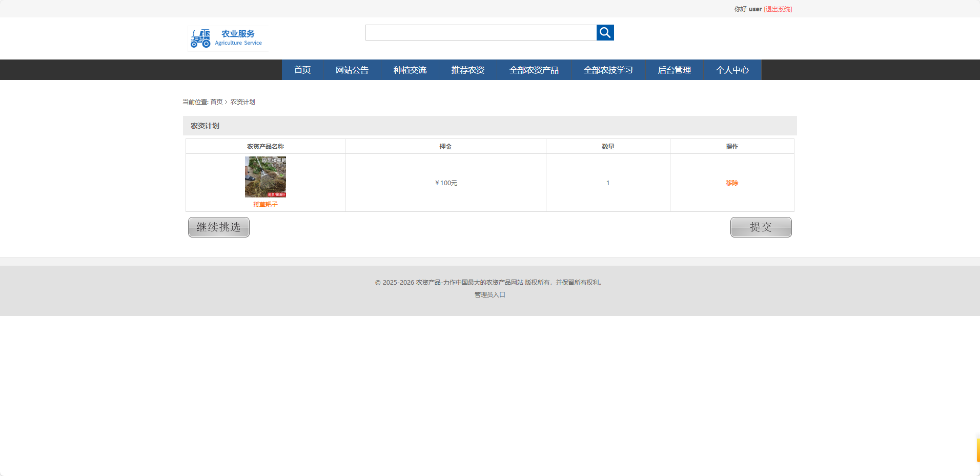Click the 操作 column header
980x476 pixels.
(732, 147)
